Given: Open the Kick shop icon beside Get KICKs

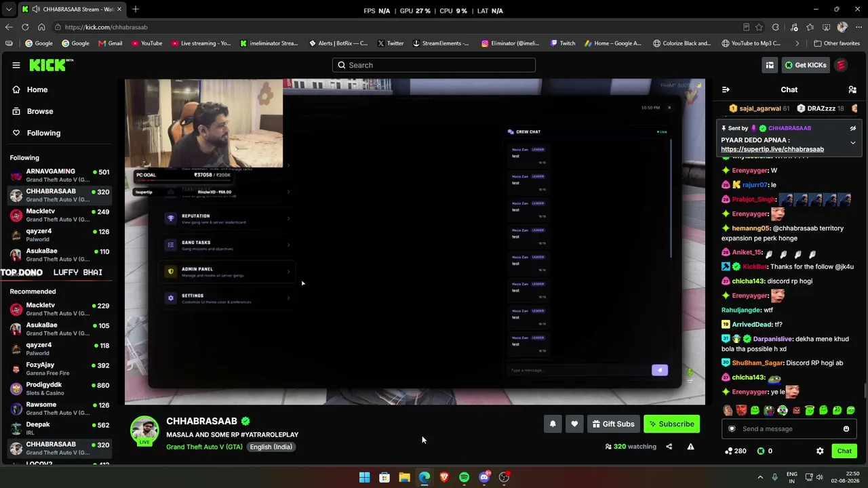Looking at the screenshot, I should click(770, 65).
